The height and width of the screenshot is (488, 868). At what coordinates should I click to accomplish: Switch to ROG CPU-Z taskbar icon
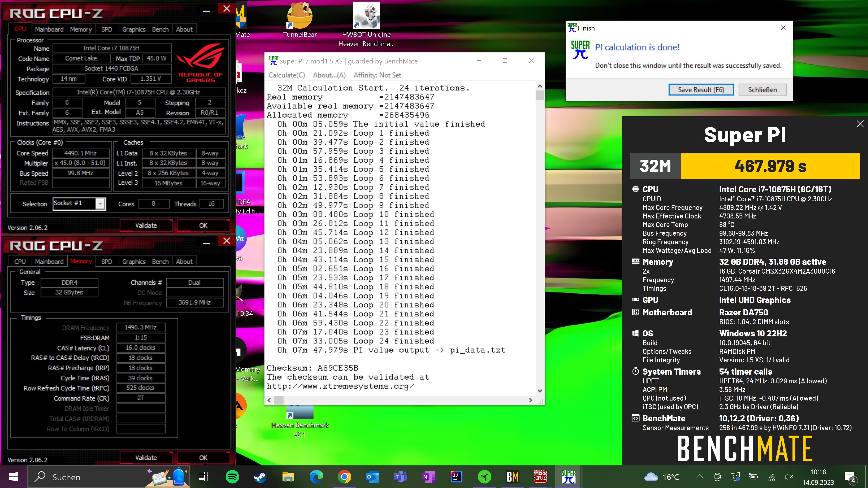point(540,477)
